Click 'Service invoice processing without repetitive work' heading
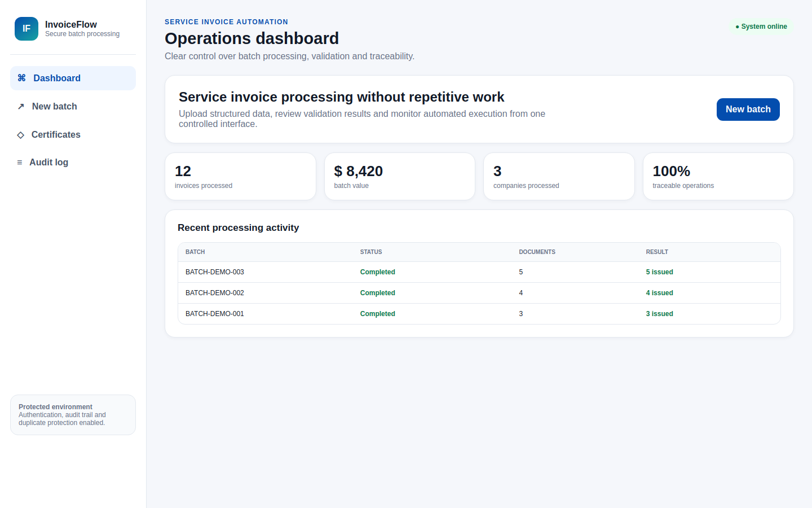 click(x=342, y=97)
